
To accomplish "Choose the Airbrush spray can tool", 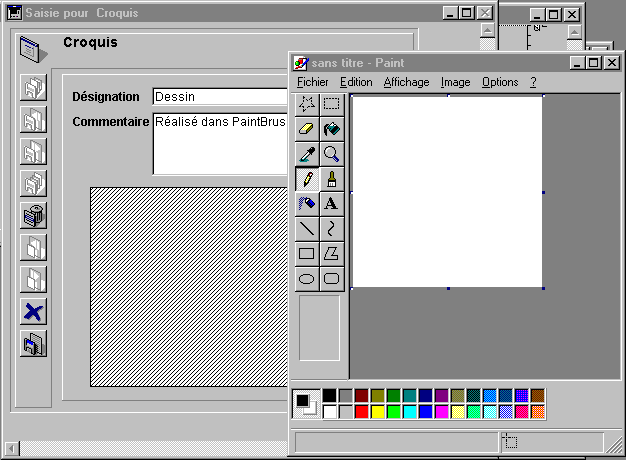I will [307, 204].
